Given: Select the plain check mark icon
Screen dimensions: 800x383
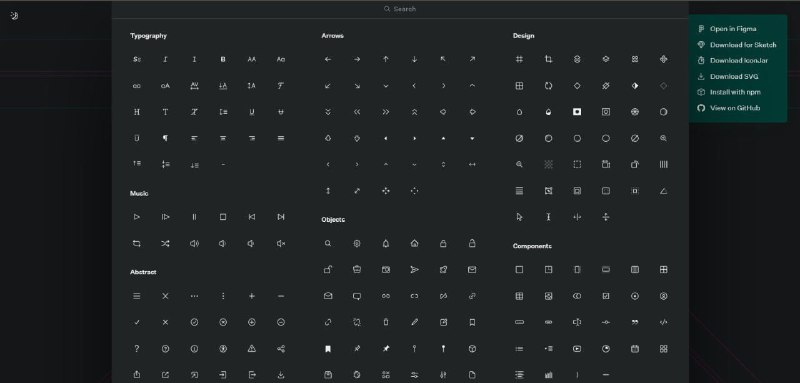Looking at the screenshot, I should pos(137,322).
